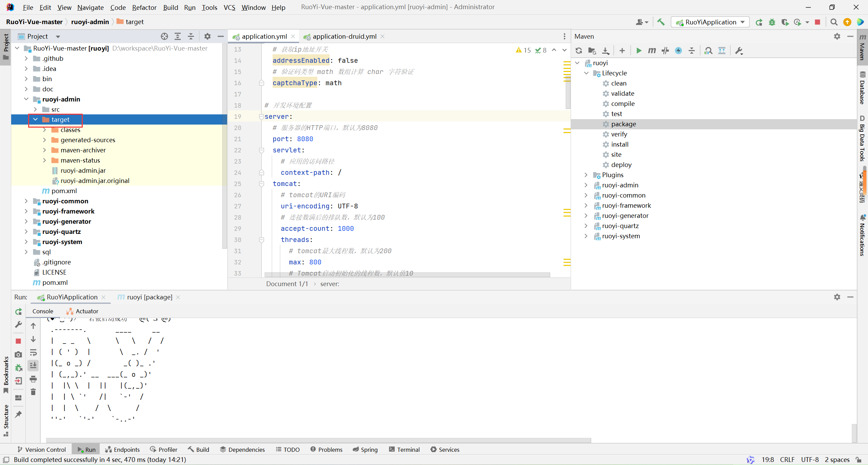Open the Refactor menu
868x465 pixels.
click(144, 7)
